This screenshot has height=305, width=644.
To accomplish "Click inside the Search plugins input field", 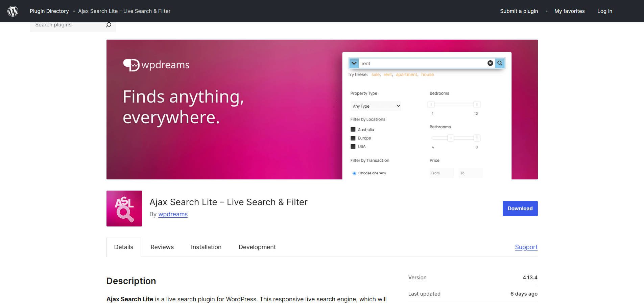I will 64,24.
